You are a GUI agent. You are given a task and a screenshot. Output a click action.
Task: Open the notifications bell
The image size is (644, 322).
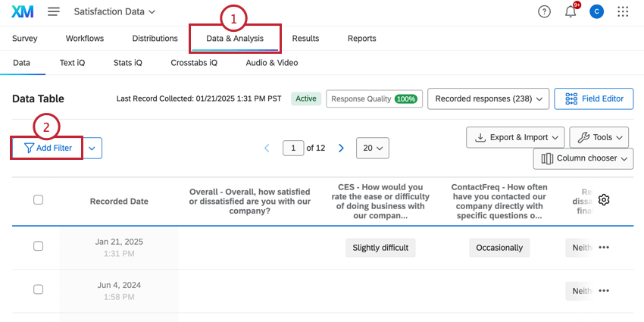pos(571,12)
